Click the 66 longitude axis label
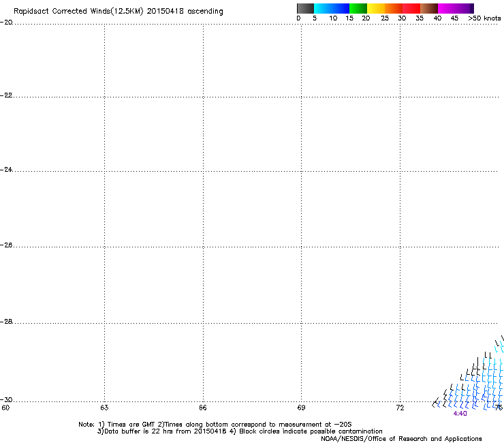Image resolution: width=504 pixels, height=443 pixels. (203, 408)
